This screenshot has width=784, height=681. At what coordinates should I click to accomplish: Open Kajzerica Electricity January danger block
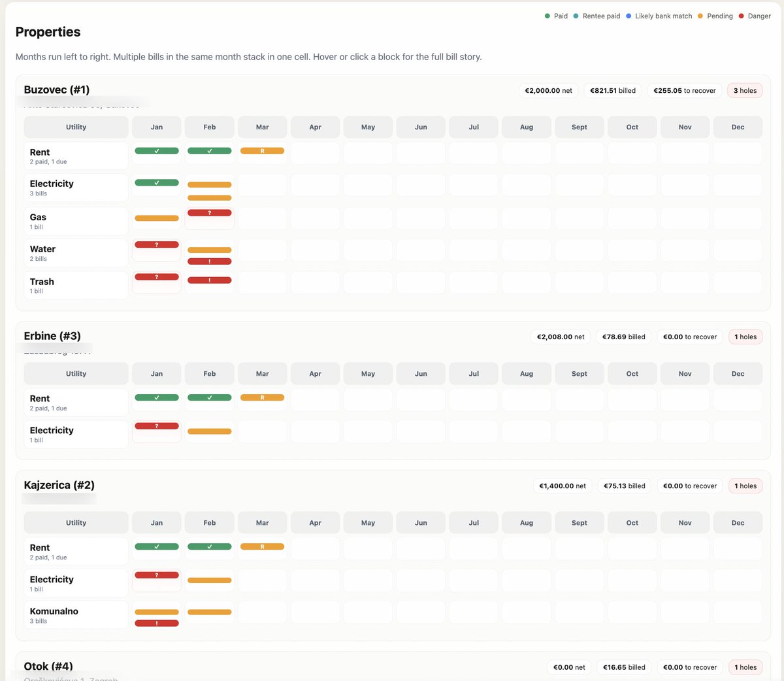pos(157,575)
